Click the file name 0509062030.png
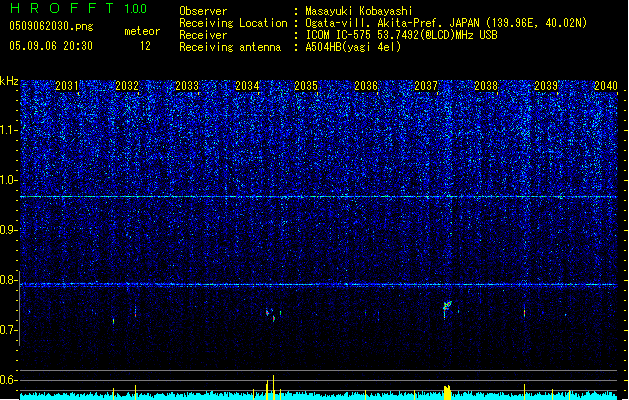 (51, 26)
